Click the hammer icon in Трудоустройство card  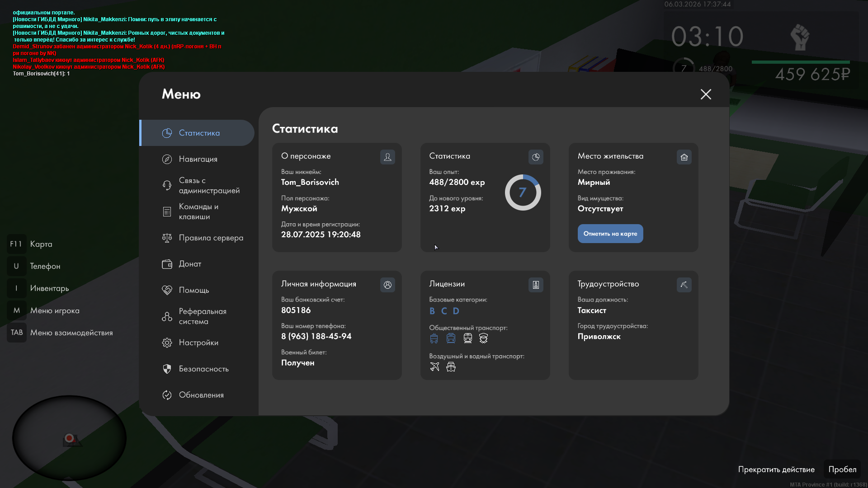684,285
